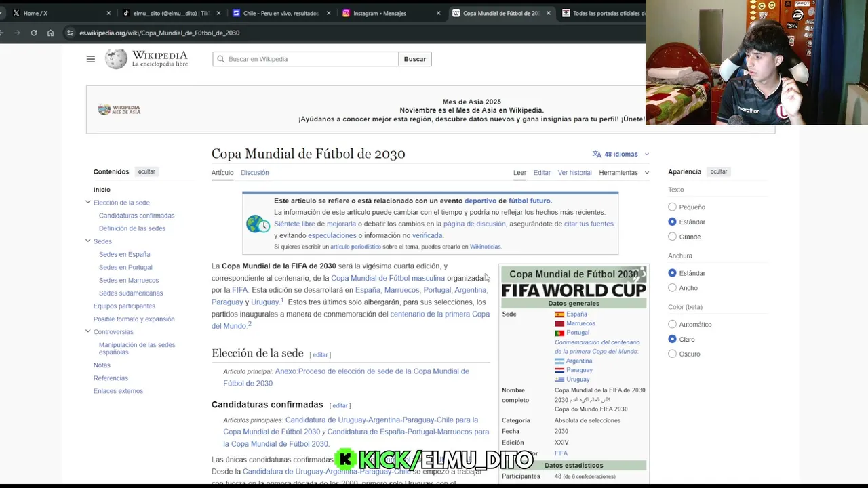Screen dimensions: 868x488
Task: Select the Artículo tab
Action: pyautogui.click(x=222, y=173)
